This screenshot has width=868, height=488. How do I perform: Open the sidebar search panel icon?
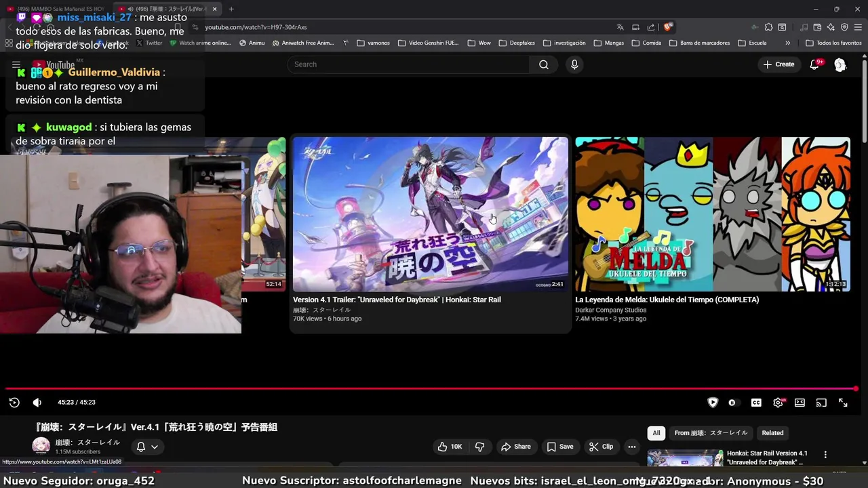782,27
